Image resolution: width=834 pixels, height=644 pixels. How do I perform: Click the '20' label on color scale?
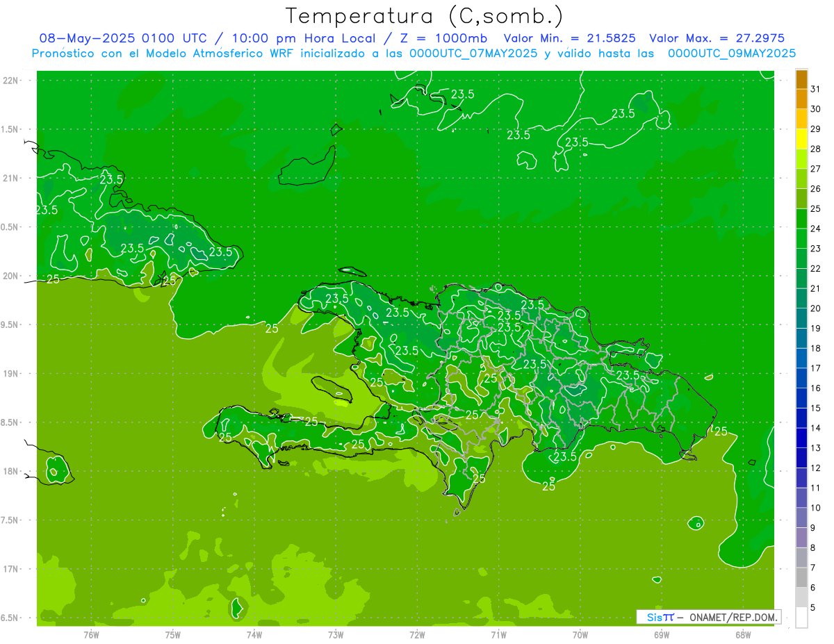pyautogui.click(x=815, y=308)
